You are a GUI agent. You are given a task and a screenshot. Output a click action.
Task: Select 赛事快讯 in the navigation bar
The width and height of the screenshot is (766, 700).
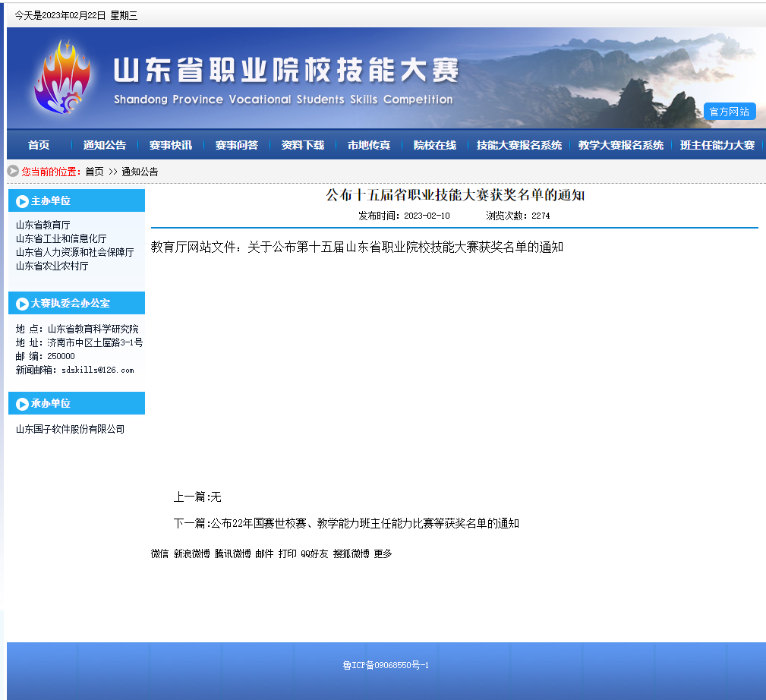pos(171,145)
